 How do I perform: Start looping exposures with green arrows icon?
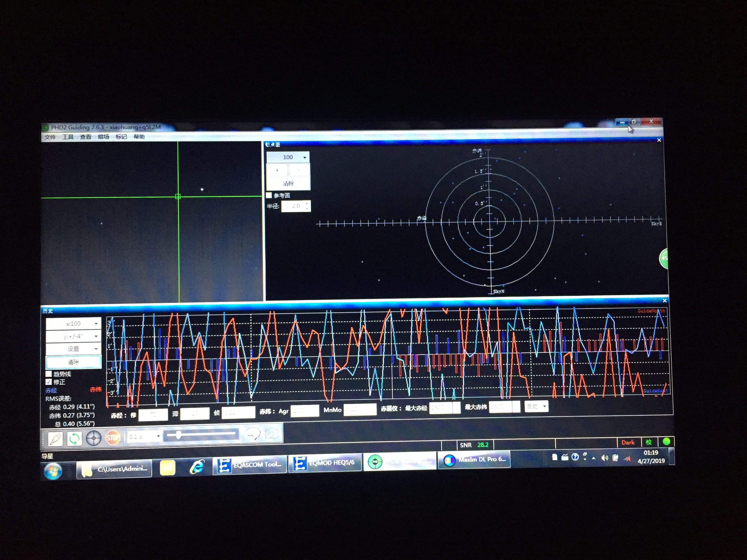click(x=74, y=439)
